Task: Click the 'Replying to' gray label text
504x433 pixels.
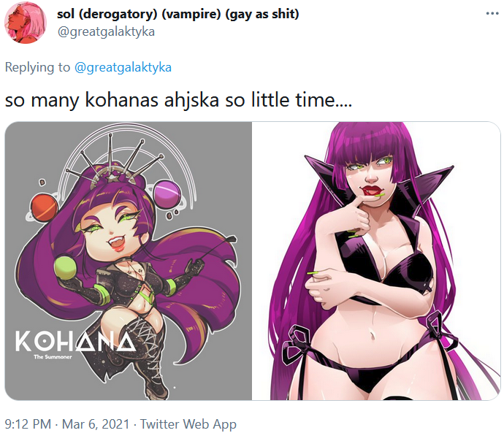Action: click(x=37, y=67)
